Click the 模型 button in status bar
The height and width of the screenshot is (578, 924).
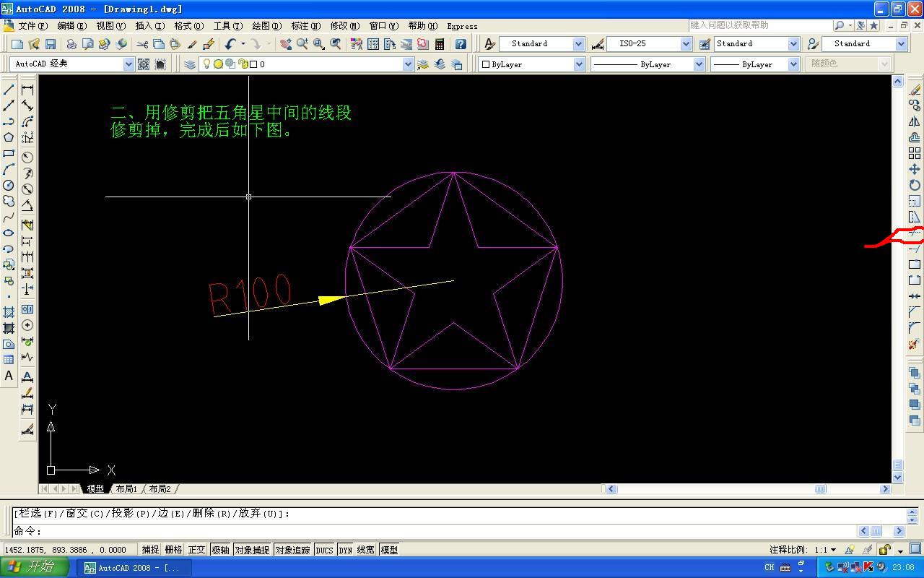click(389, 550)
